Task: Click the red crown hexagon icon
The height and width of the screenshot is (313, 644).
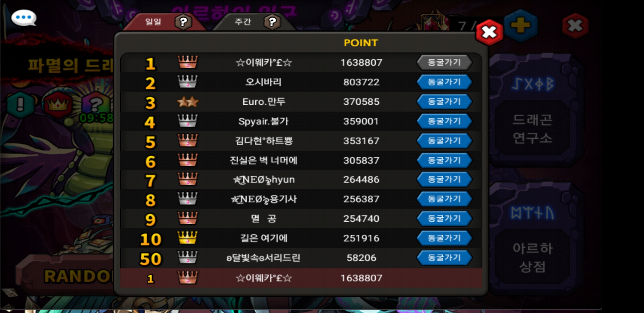Action: click(58, 104)
